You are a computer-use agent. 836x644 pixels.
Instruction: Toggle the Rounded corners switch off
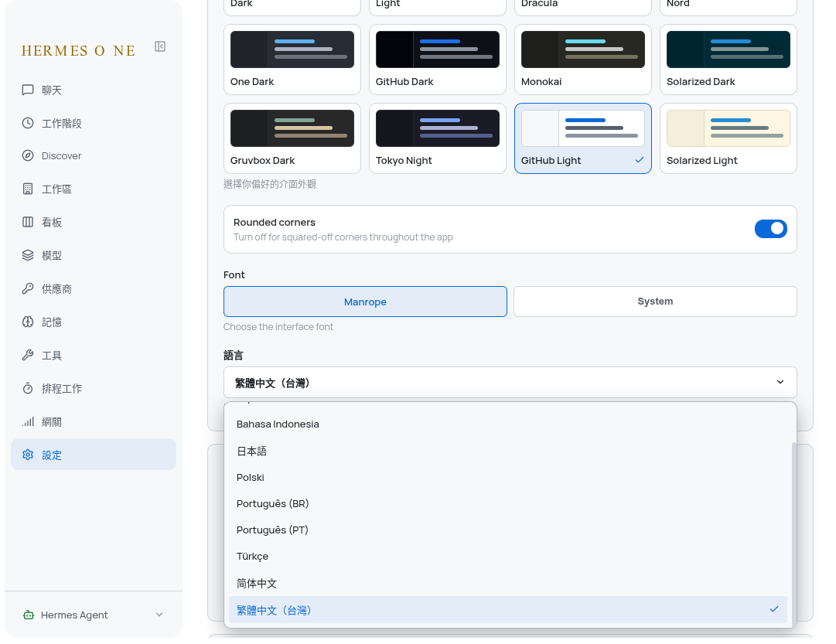[x=770, y=229]
